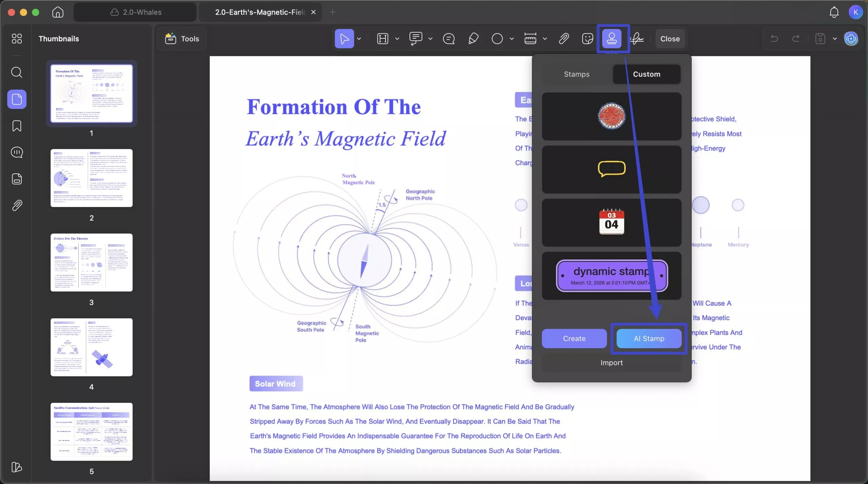Click the Undo icon
868x484 pixels.
coord(774,38)
